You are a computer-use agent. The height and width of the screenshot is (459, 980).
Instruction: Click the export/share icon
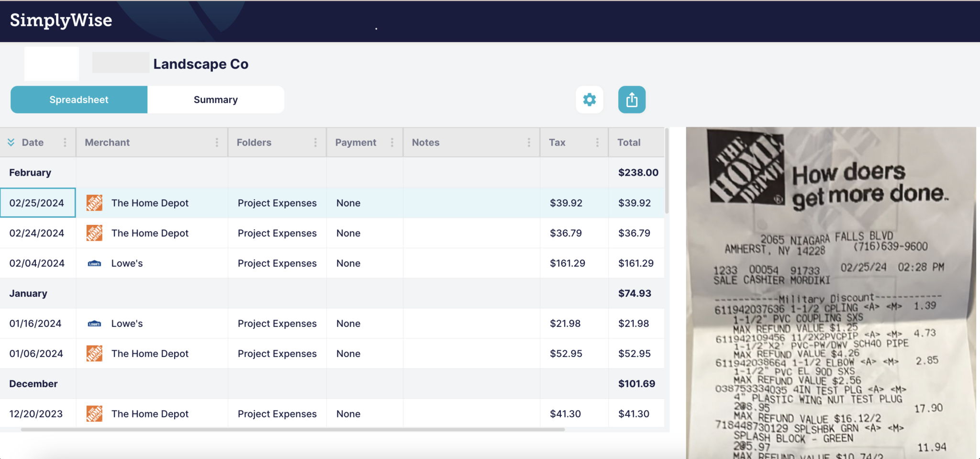pos(632,100)
